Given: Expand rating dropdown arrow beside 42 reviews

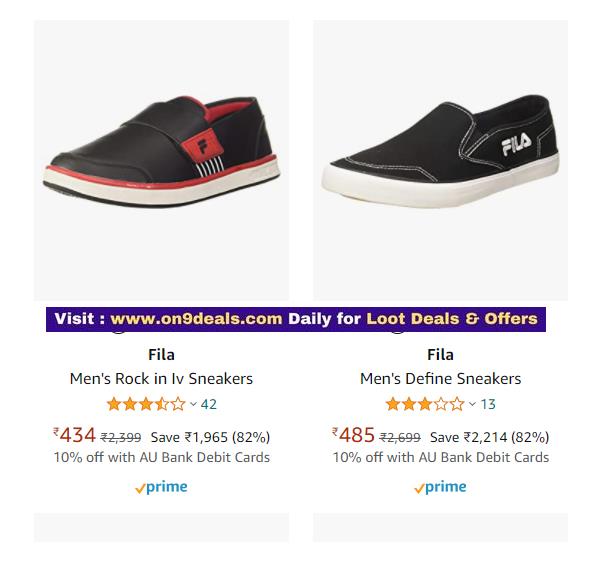Looking at the screenshot, I should click(x=194, y=405).
